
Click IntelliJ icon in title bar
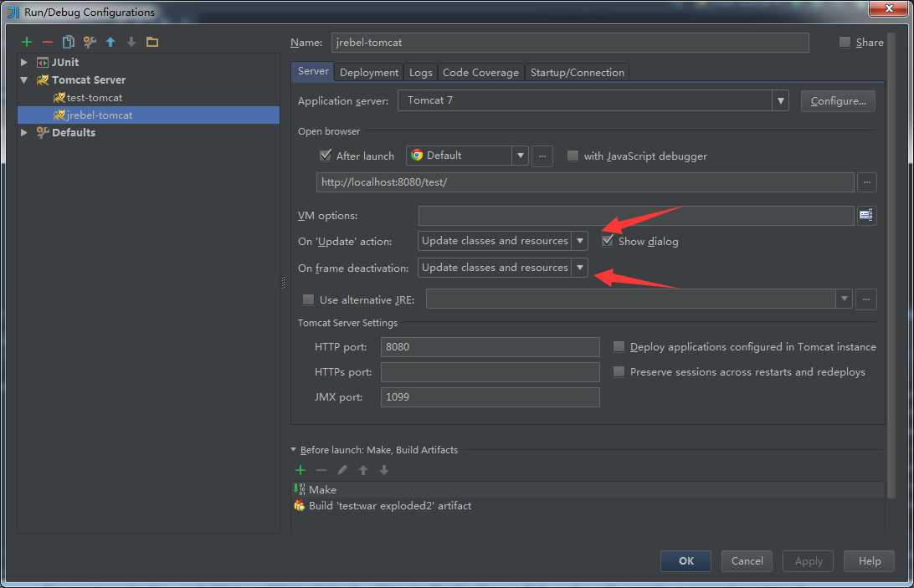(13, 12)
